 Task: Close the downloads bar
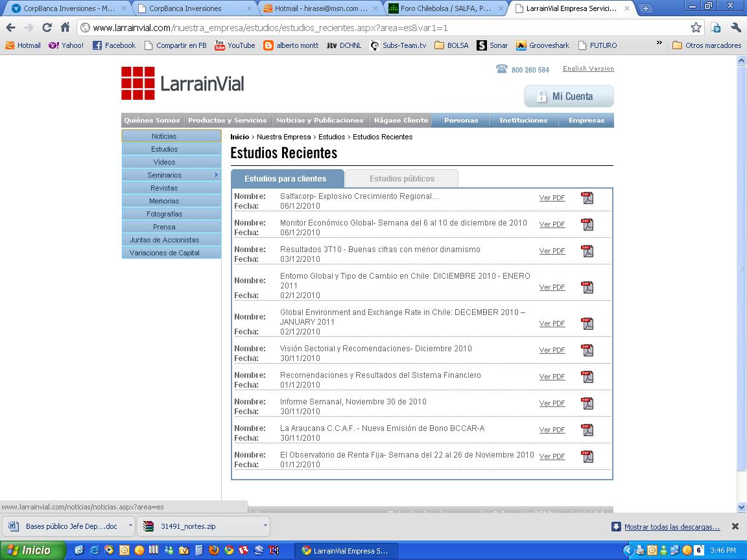click(x=735, y=526)
